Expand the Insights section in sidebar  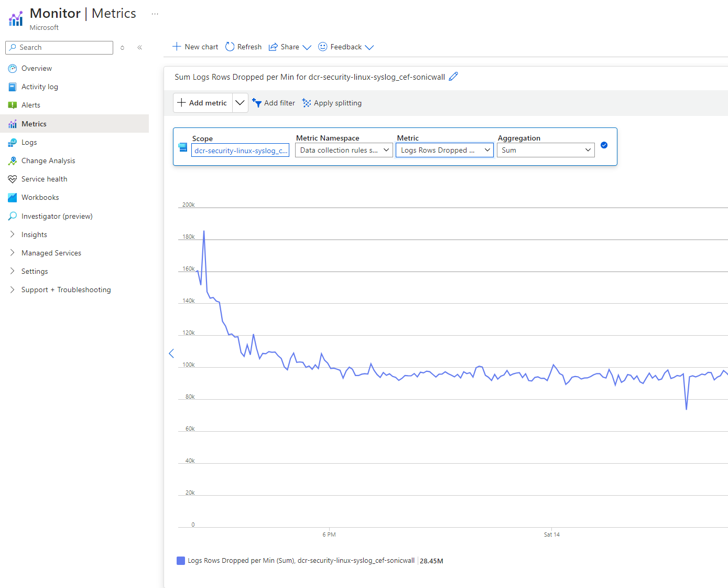coord(34,234)
